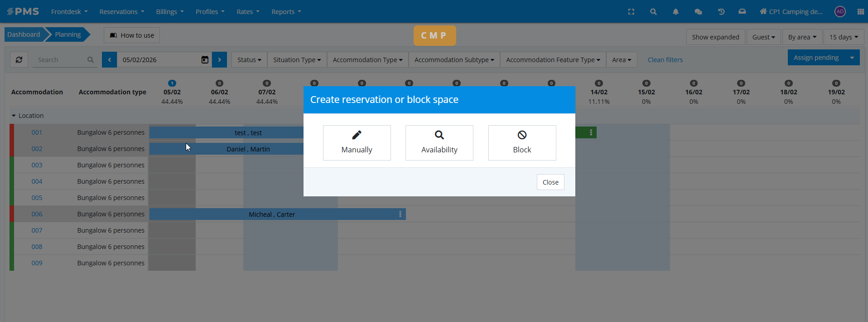868x322 pixels.
Task: Collapse the Location group
Action: (x=14, y=116)
